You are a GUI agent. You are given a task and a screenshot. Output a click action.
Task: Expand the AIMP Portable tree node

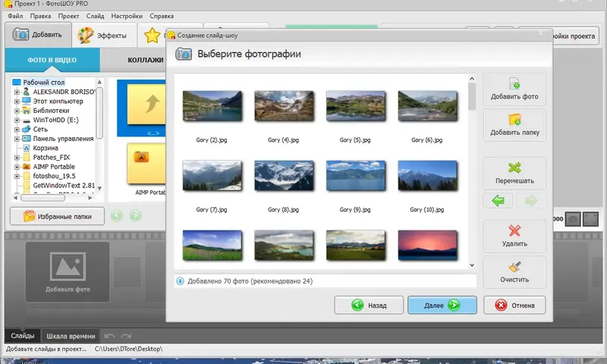pos(17,167)
